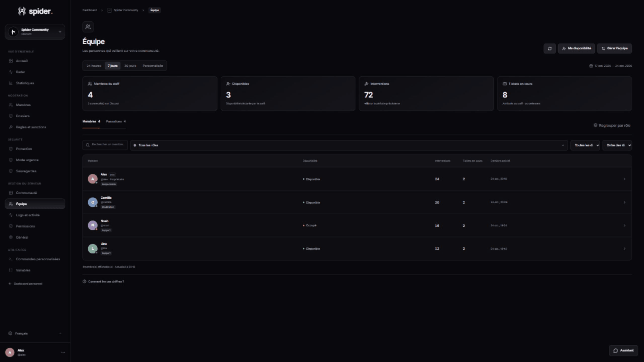Viewport: 644px width, 362px height.
Task: Open Variables page
Action: [35, 270]
